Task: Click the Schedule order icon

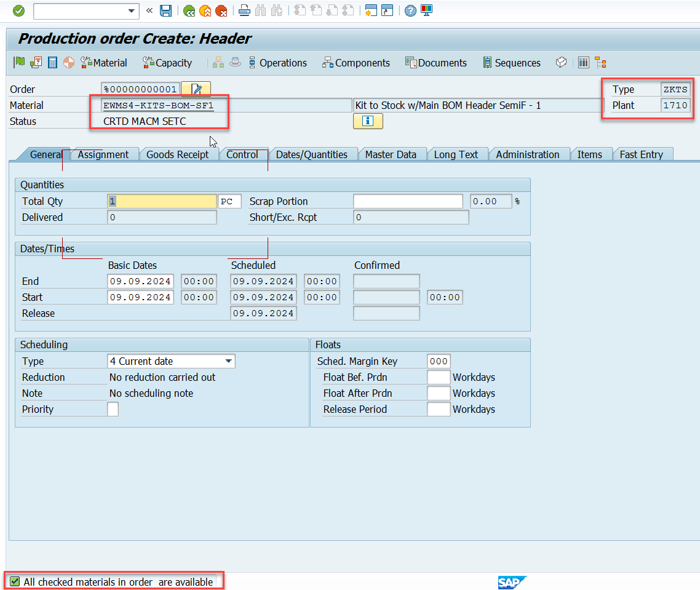Action: tap(36, 63)
